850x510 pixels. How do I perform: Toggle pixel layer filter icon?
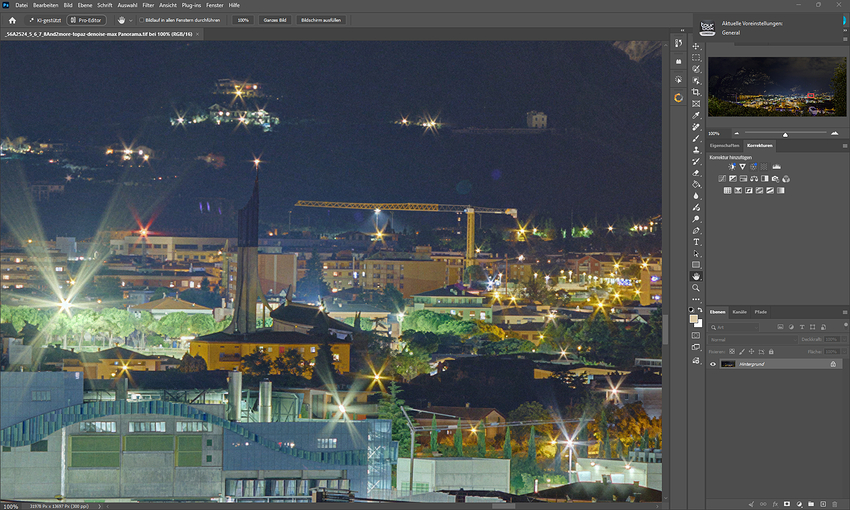click(780, 327)
